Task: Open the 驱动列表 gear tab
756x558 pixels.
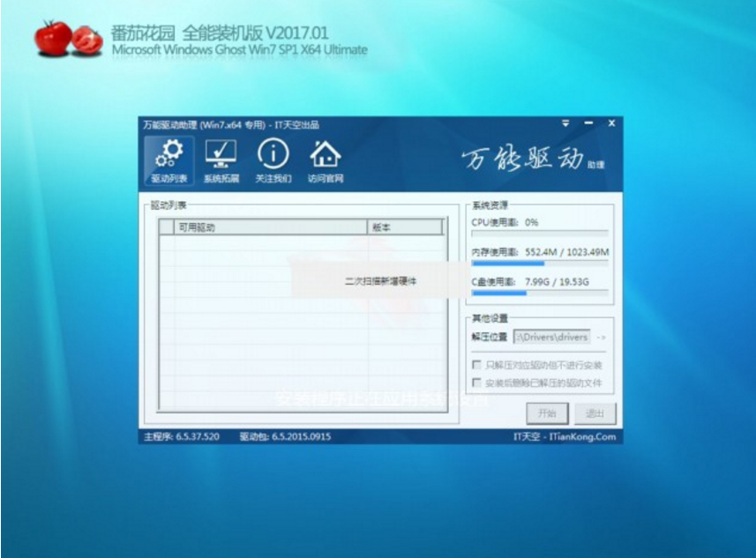Action: (x=168, y=160)
